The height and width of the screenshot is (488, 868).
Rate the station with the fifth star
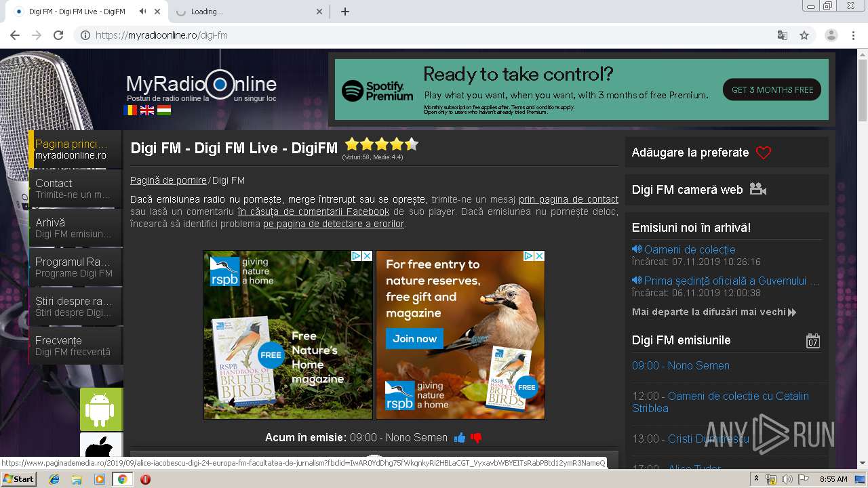[x=412, y=144]
